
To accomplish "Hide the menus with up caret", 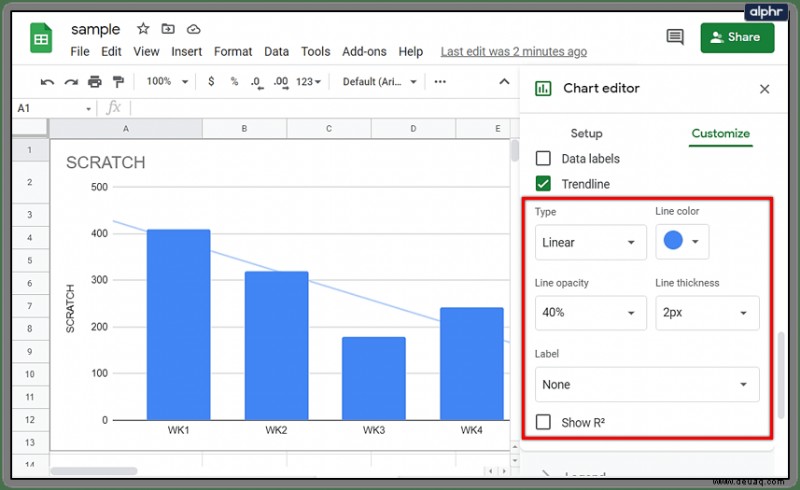I will [x=504, y=81].
